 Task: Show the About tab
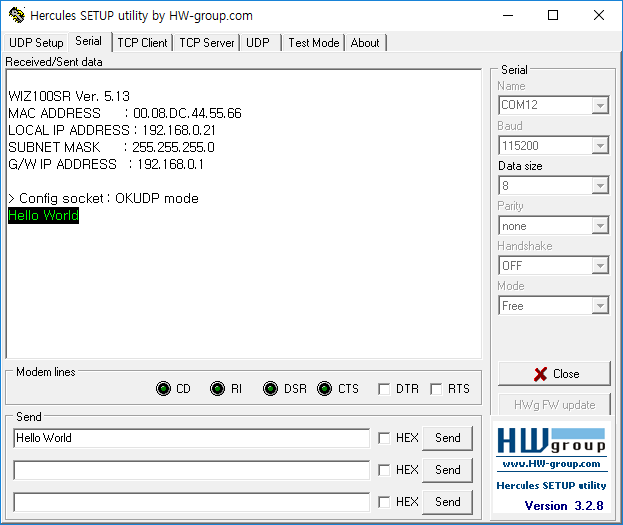tap(365, 43)
